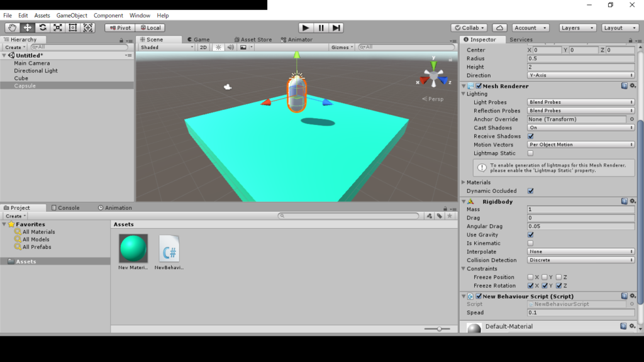
Task: Toggle the Receive Shadows checkbox
Action: point(530,136)
